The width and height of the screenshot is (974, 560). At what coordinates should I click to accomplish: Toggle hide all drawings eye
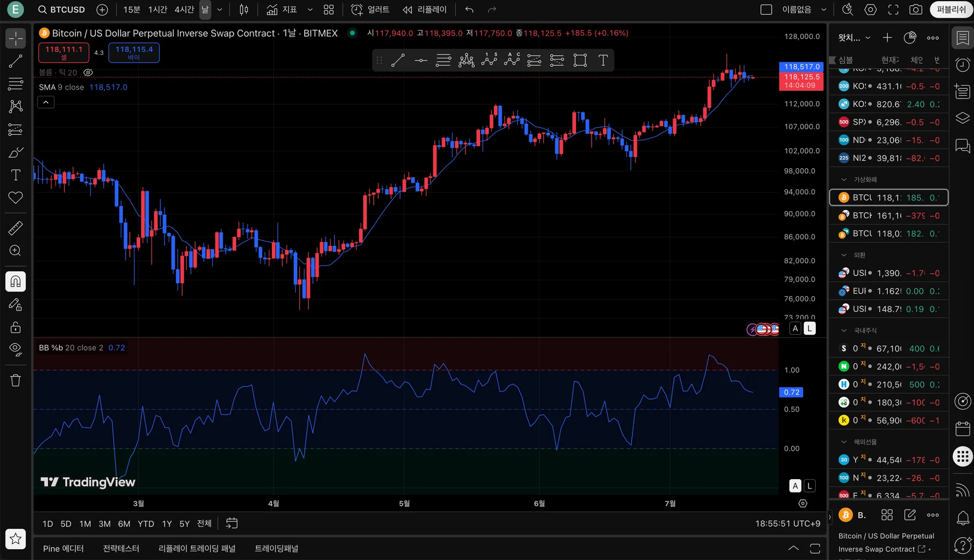(16, 350)
